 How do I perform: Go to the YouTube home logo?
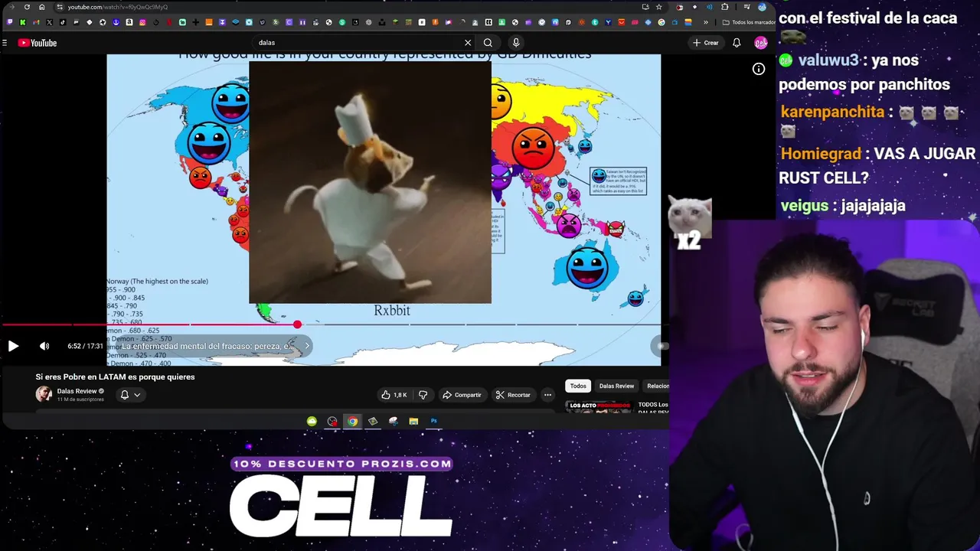click(x=38, y=43)
